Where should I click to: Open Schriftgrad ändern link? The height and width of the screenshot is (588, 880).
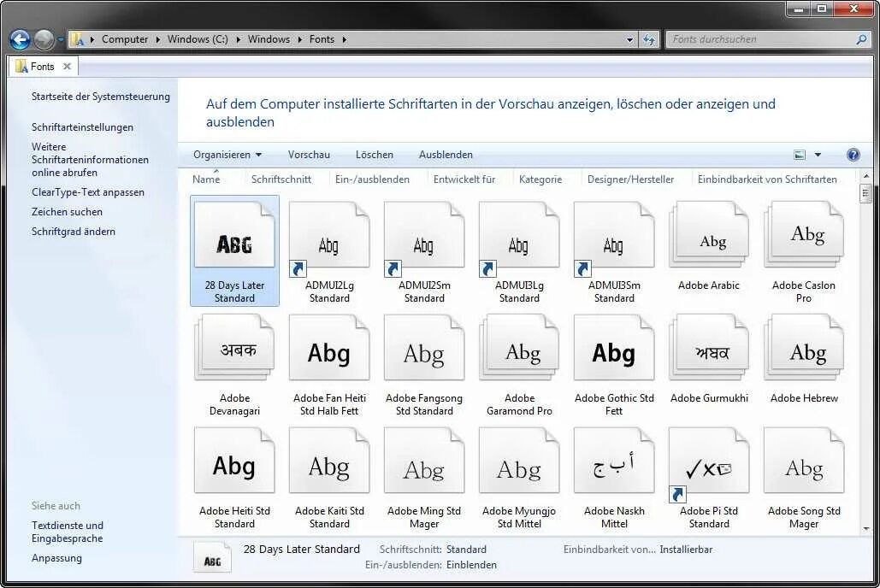74,231
